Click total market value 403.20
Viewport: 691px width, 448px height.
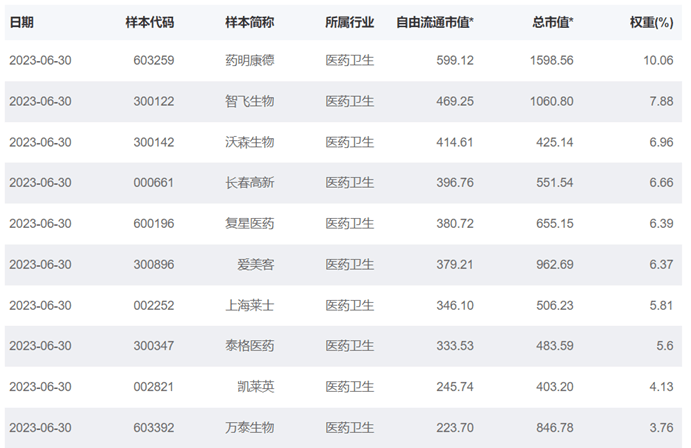click(x=555, y=387)
